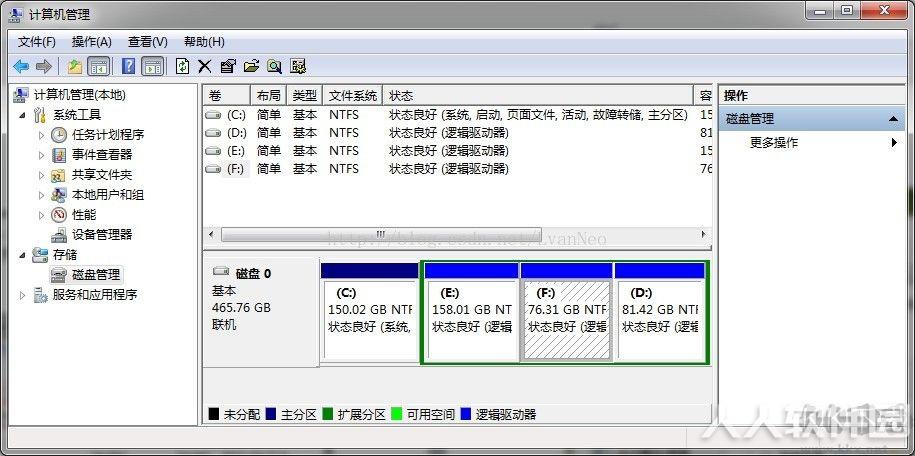Expand the 本地用户和组 node arrow
The image size is (915, 456).
pos(41,195)
